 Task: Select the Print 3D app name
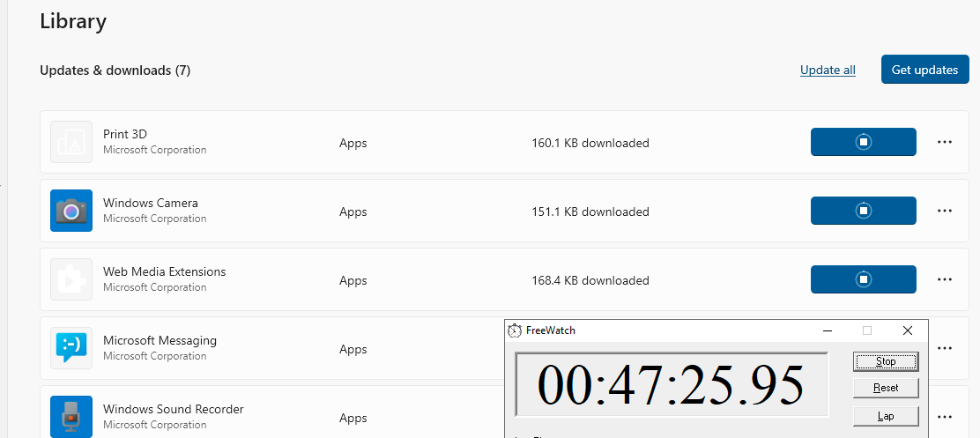[x=125, y=134]
